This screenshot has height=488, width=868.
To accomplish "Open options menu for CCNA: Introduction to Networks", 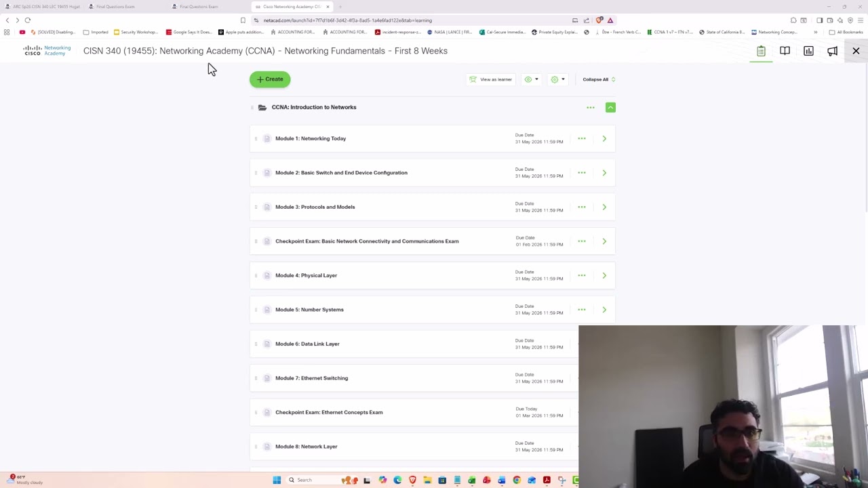I will 591,107.
